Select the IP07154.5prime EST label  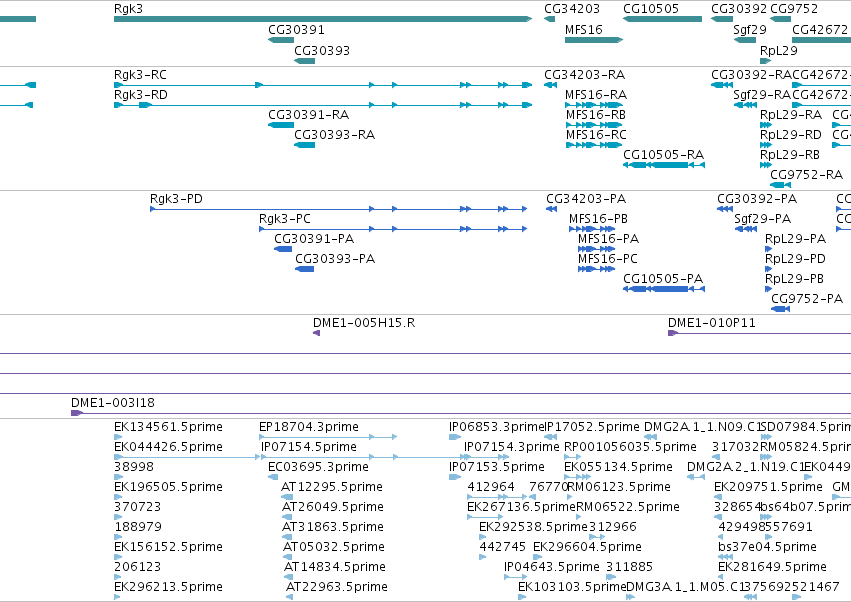click(x=309, y=447)
